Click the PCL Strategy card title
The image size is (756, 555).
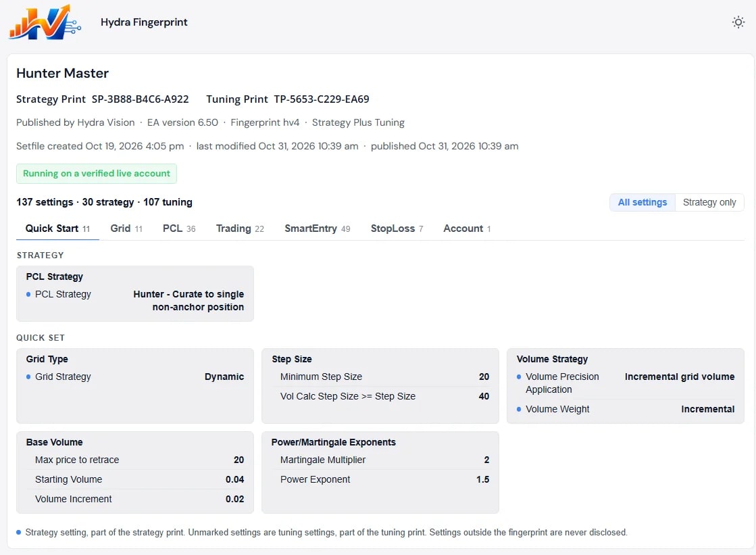click(55, 277)
